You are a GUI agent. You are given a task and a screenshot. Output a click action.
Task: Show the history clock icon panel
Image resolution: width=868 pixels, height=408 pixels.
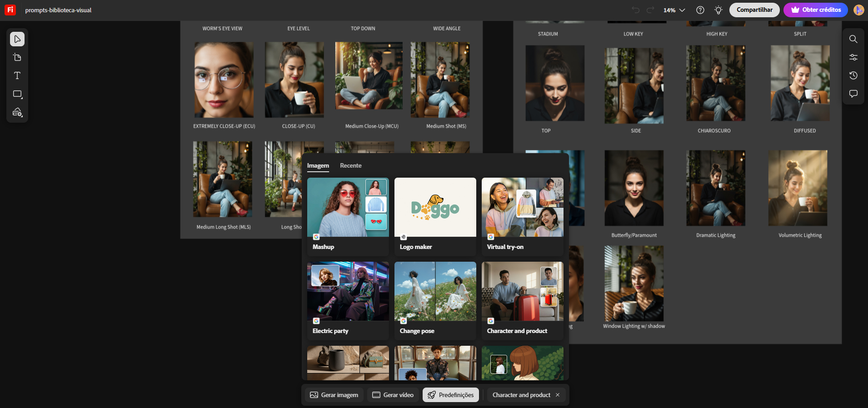853,75
